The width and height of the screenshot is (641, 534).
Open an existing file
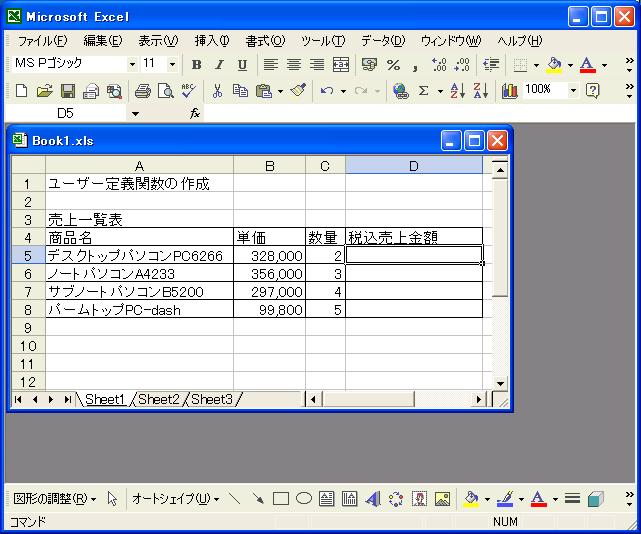pos(44,90)
